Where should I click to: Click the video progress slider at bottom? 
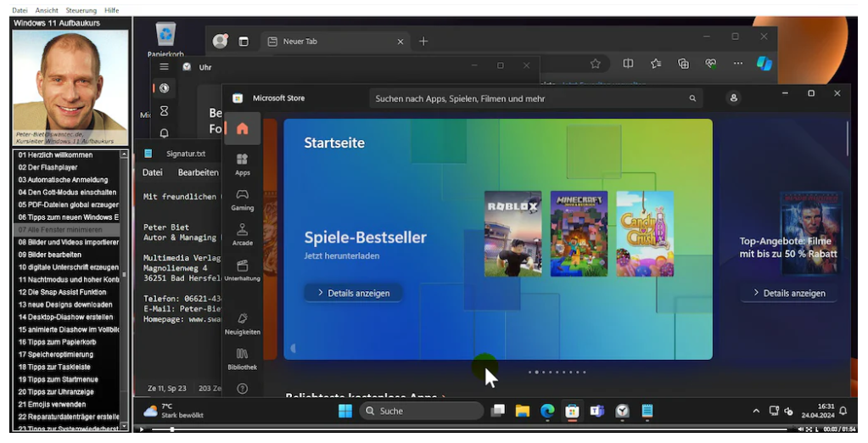pos(467,429)
